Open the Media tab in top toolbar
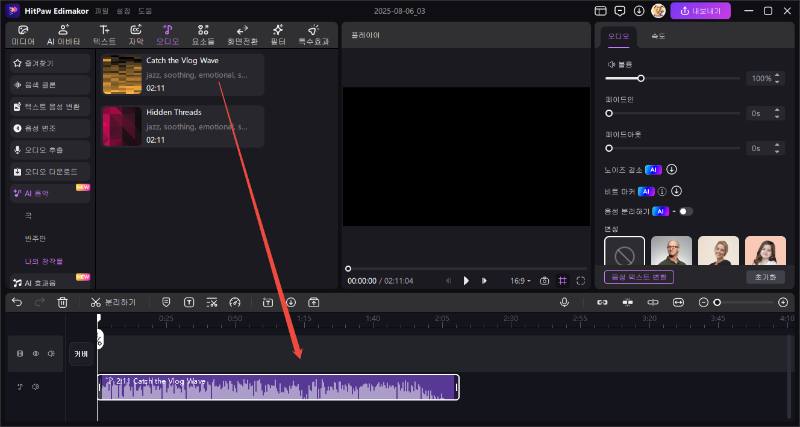The image size is (800, 427). pyautogui.click(x=23, y=35)
